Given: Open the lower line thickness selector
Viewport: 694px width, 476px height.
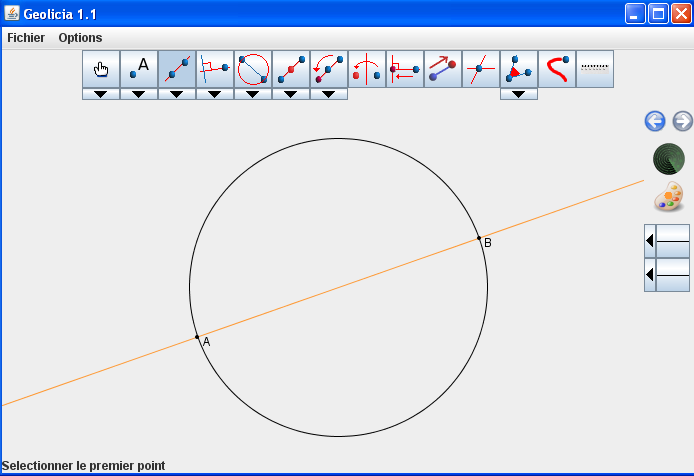Looking at the screenshot, I should 667,275.
